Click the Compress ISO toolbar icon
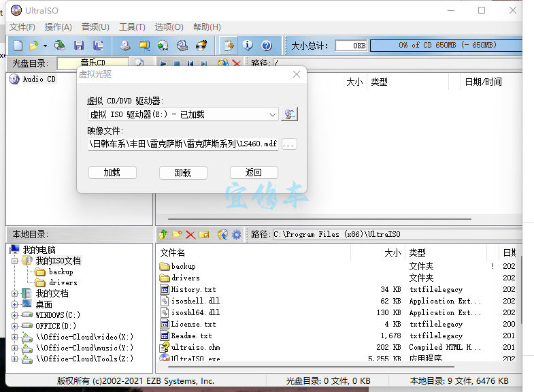Viewport: 534px width, 392px height. [x=144, y=46]
